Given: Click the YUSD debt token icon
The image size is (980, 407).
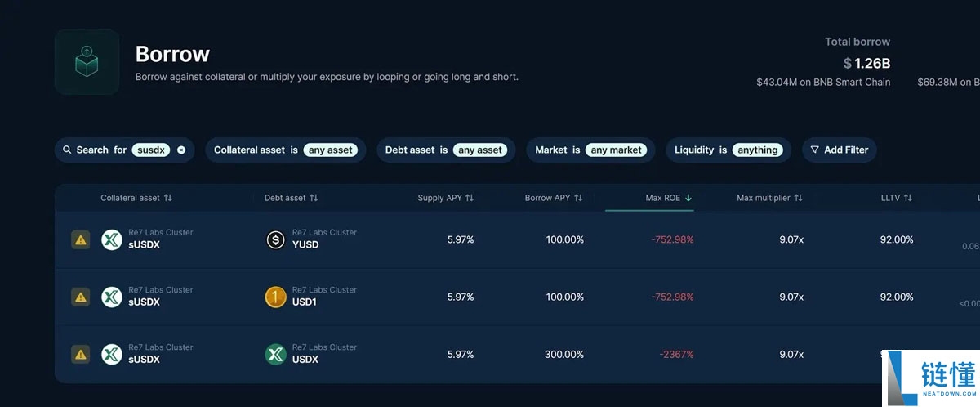Looking at the screenshot, I should pos(276,240).
